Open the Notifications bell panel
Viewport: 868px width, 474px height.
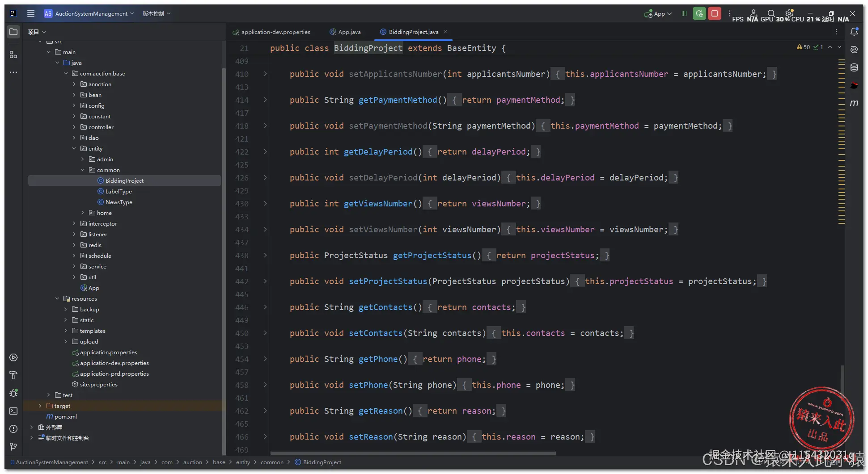(x=854, y=32)
